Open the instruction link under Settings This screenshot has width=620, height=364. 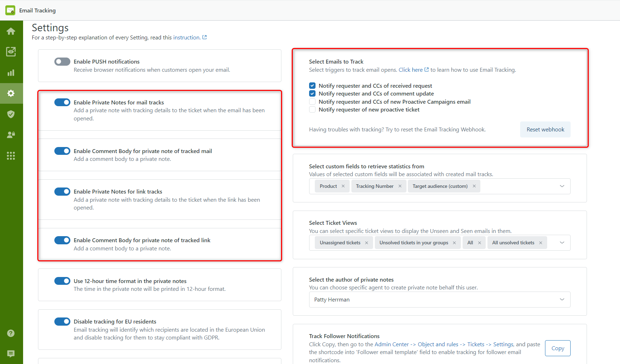click(x=186, y=37)
